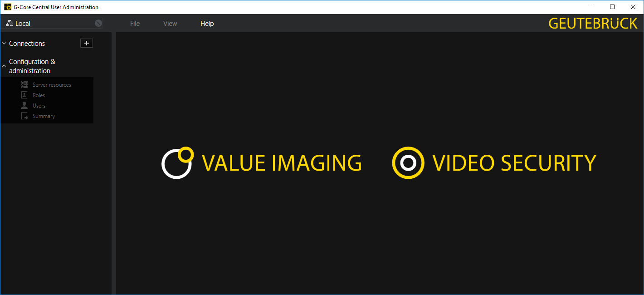Viewport: 644px width, 295px height.
Task: Open the Help menu
Action: point(207,24)
